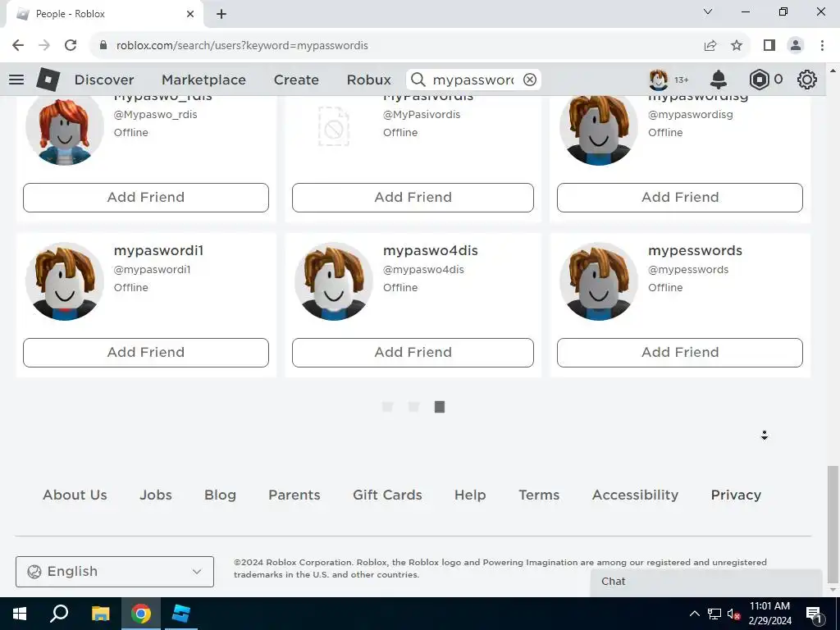The image size is (840, 630).
Task: Add mypaswo4dis as a friend
Action: 413,353
